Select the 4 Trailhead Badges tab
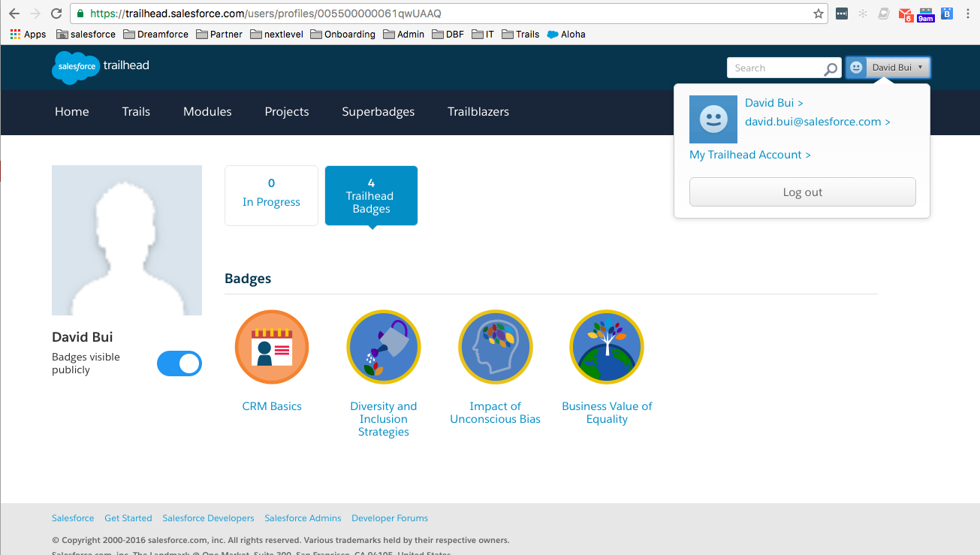This screenshot has width=980, height=555. [371, 195]
